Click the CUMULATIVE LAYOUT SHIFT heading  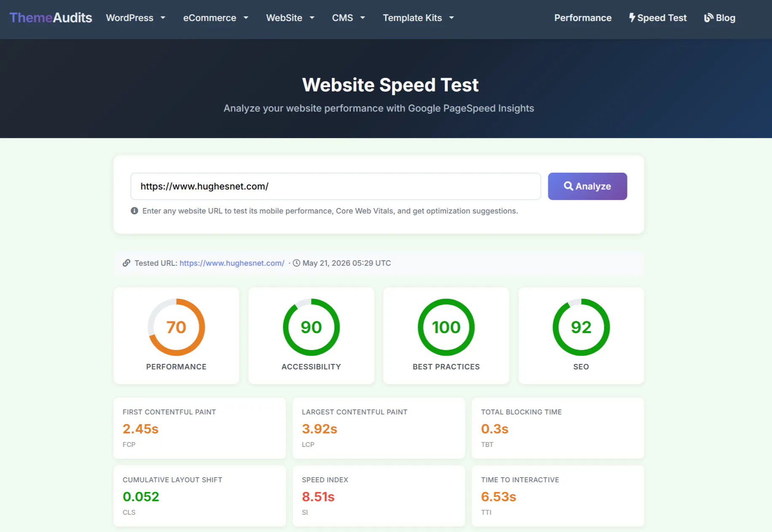172,480
